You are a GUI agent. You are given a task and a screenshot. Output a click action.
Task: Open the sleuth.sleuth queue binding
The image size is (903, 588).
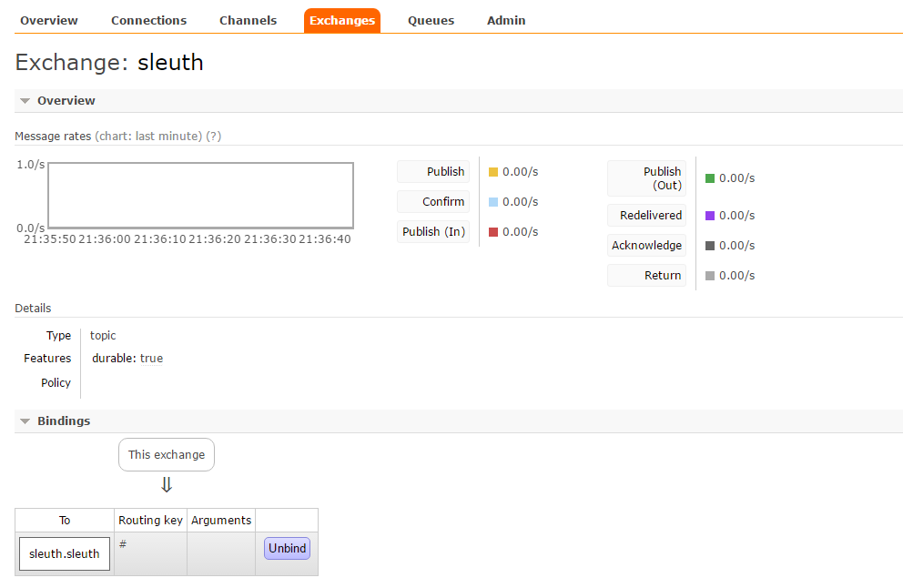click(x=65, y=554)
